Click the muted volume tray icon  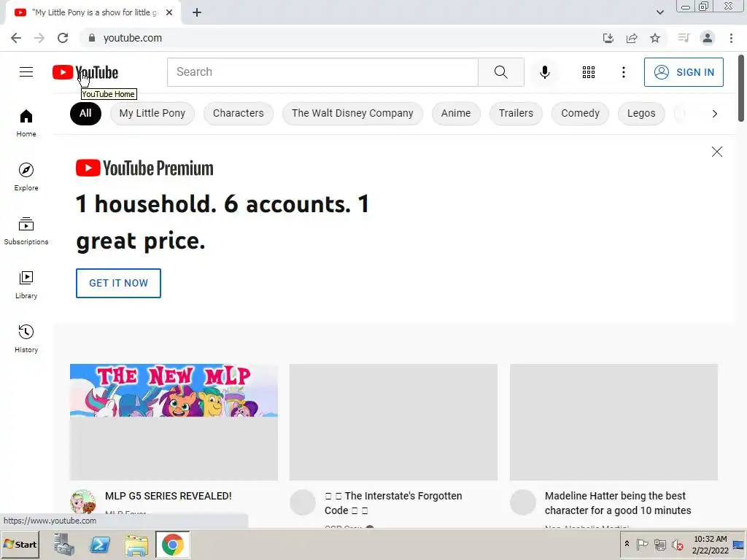(677, 544)
